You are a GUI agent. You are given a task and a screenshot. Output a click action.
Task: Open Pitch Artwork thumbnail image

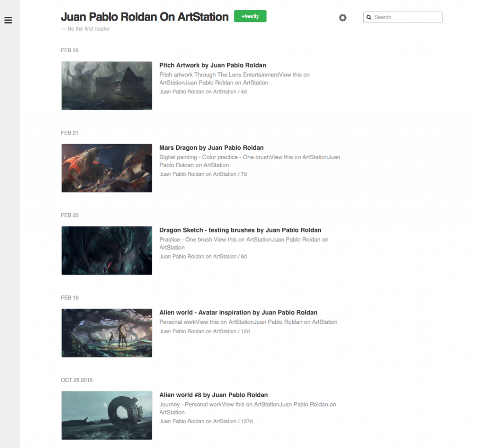pyautogui.click(x=107, y=86)
